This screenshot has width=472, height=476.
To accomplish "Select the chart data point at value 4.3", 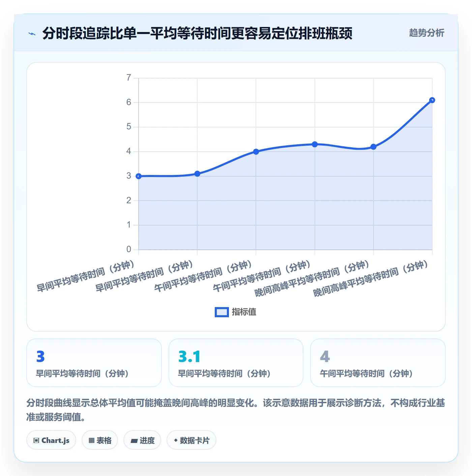I will coord(315,144).
